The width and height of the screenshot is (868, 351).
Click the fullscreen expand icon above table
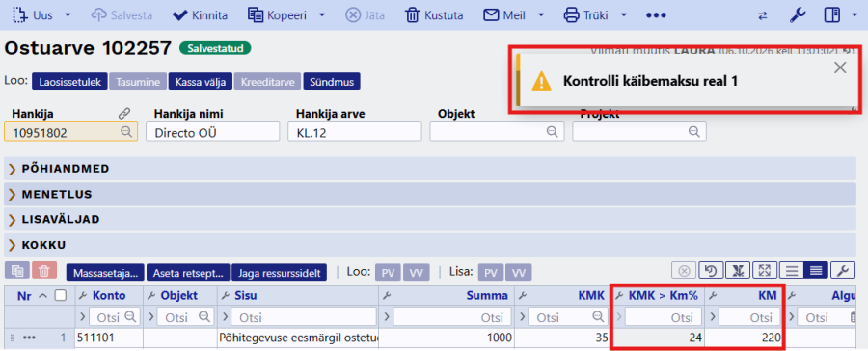(765, 270)
